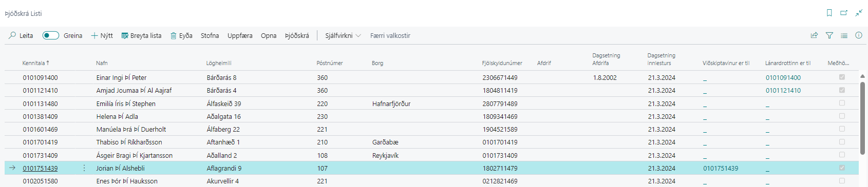868x187 pixels.
Task: Click the share icon in toolbar
Action: [814, 35]
